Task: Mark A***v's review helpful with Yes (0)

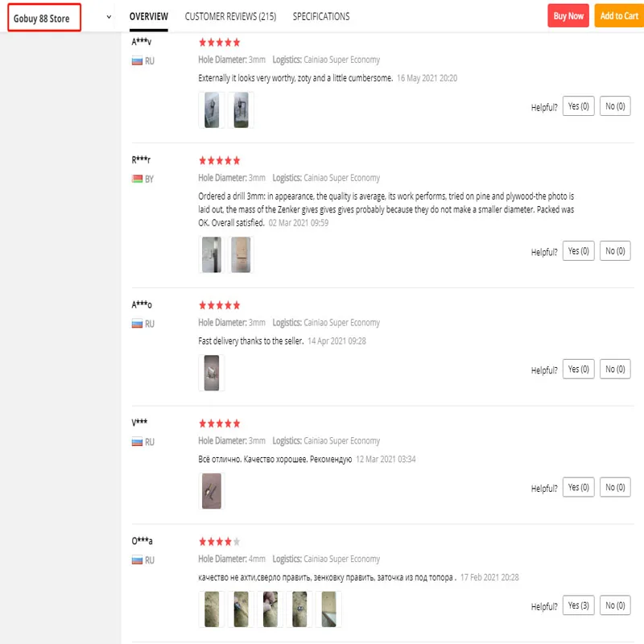Action: pyautogui.click(x=578, y=106)
